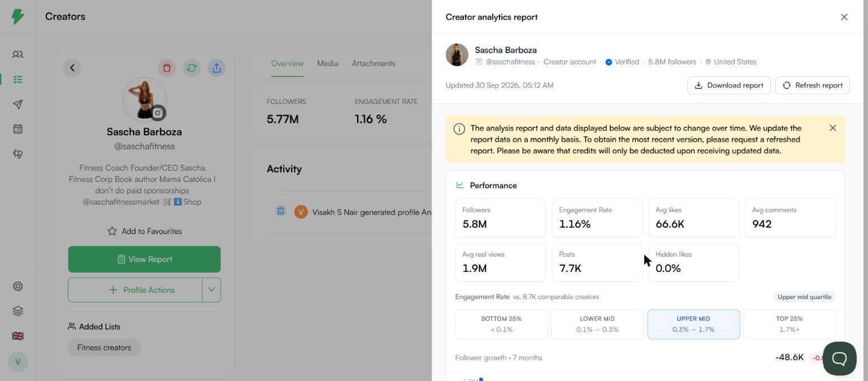This screenshot has height=381, width=868.
Task: Click the Engagement Rate 1.16% metric card
Action: point(597,218)
